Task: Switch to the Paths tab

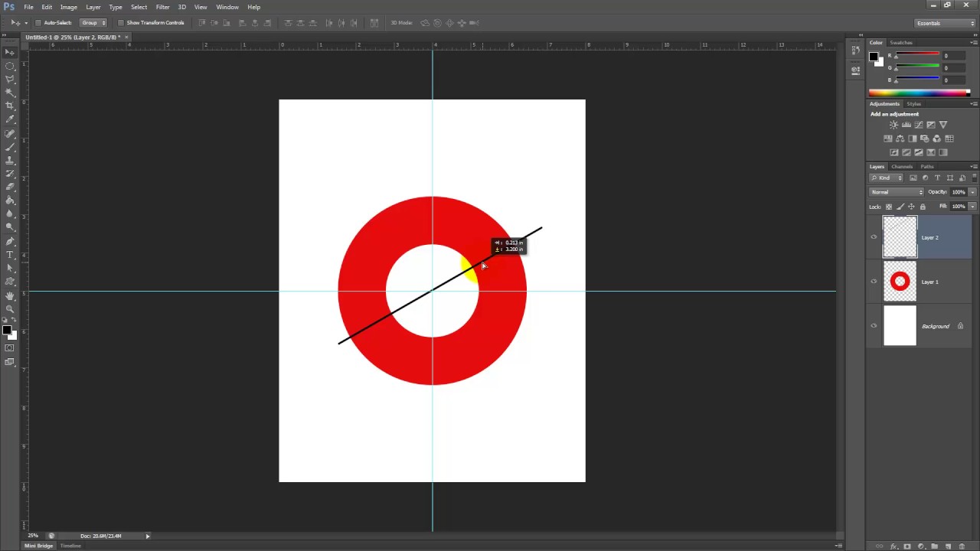Action: pos(927,167)
